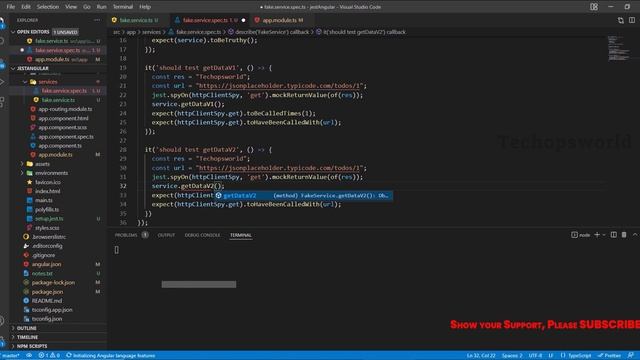Click the eye watch icon in status bar
Image resolution: width=640 pixels, height=360 pixels.
tap(29, 356)
